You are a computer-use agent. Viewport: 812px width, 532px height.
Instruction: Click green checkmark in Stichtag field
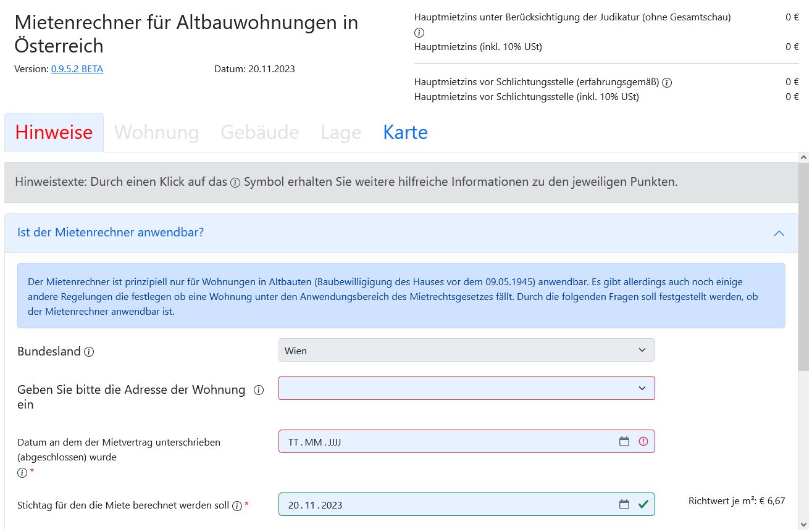pos(643,504)
